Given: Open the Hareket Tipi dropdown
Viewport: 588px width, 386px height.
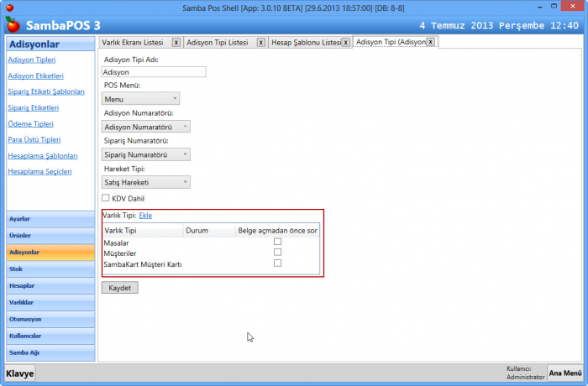Looking at the screenshot, I should (145, 182).
